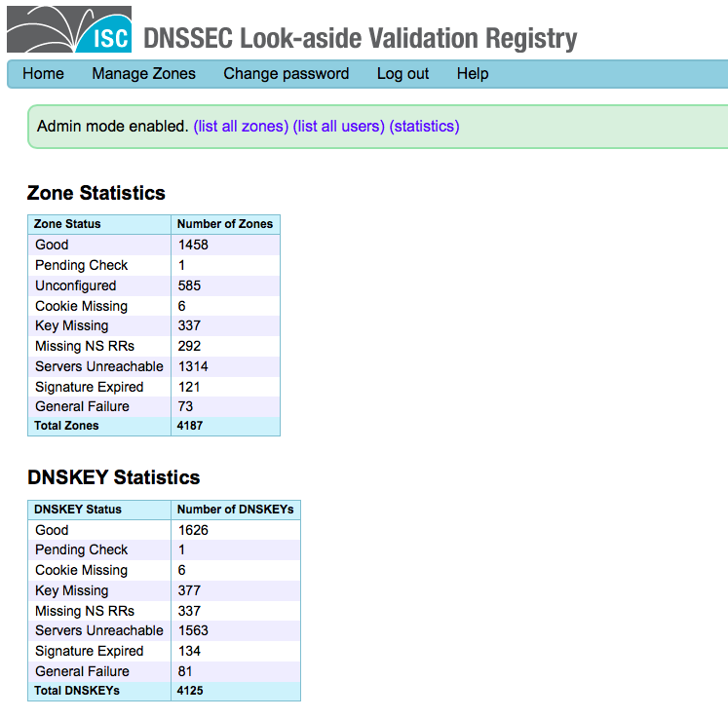Click Signature Expired in Zone Statistics

point(90,387)
